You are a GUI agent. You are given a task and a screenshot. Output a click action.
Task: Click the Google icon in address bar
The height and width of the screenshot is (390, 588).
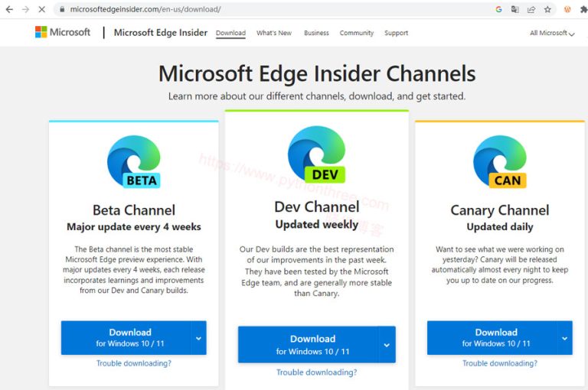click(x=498, y=9)
